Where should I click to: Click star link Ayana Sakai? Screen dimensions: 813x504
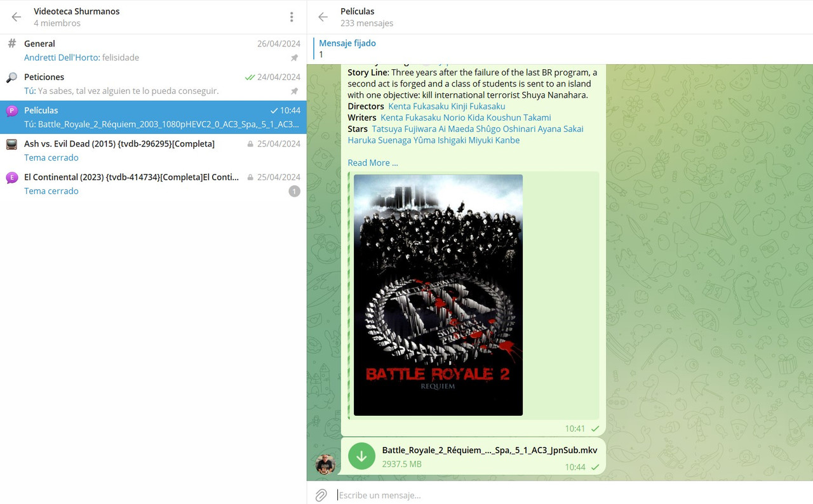pos(560,129)
